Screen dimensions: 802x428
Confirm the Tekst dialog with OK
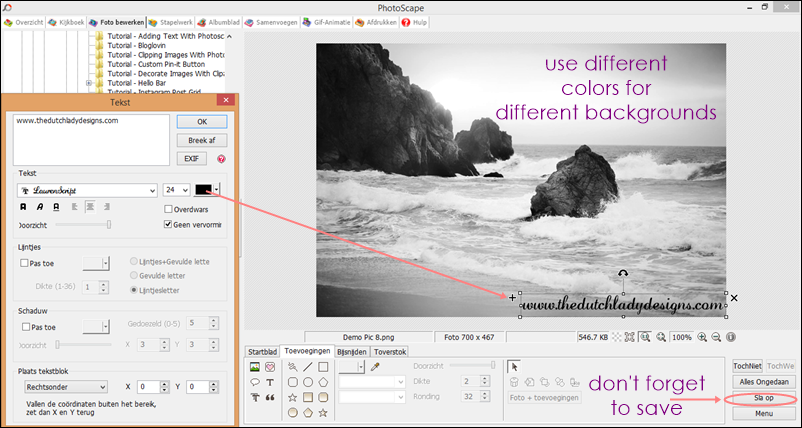tap(202, 122)
